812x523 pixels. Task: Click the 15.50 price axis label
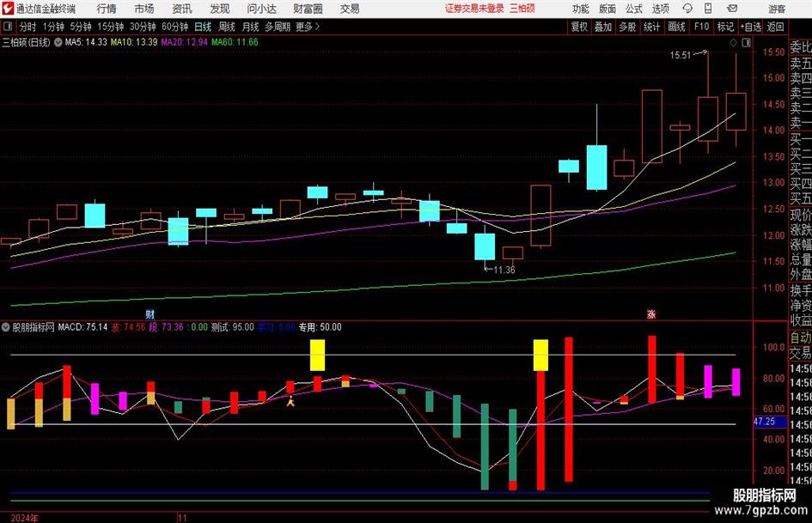(773, 52)
